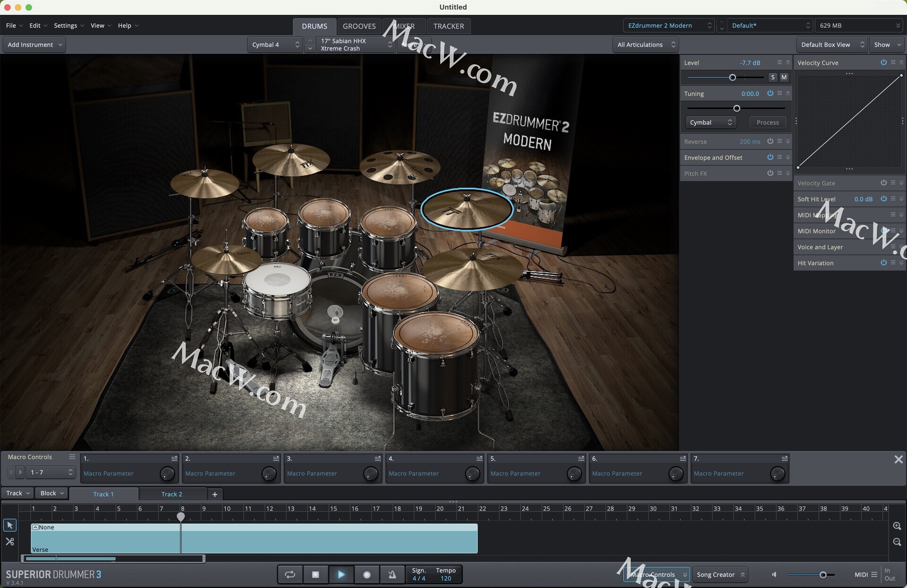Mute Cymbal 4 with M button
The image size is (907, 588).
coord(784,77)
